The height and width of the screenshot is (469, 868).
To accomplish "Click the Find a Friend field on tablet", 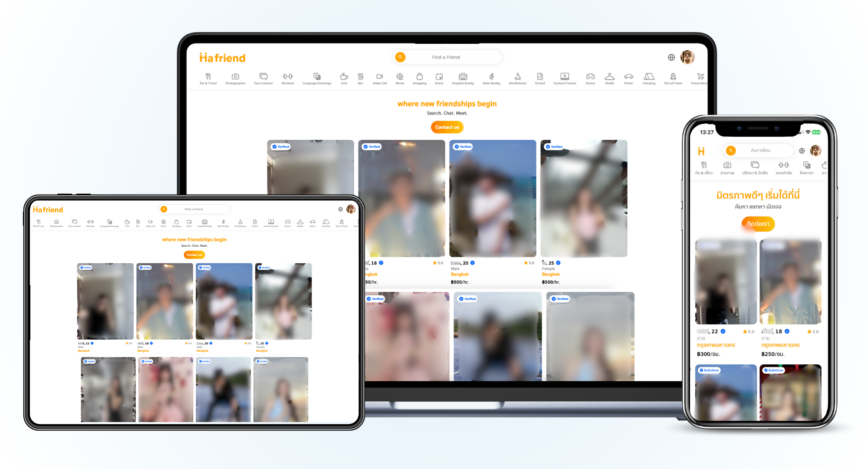I will coord(194,209).
